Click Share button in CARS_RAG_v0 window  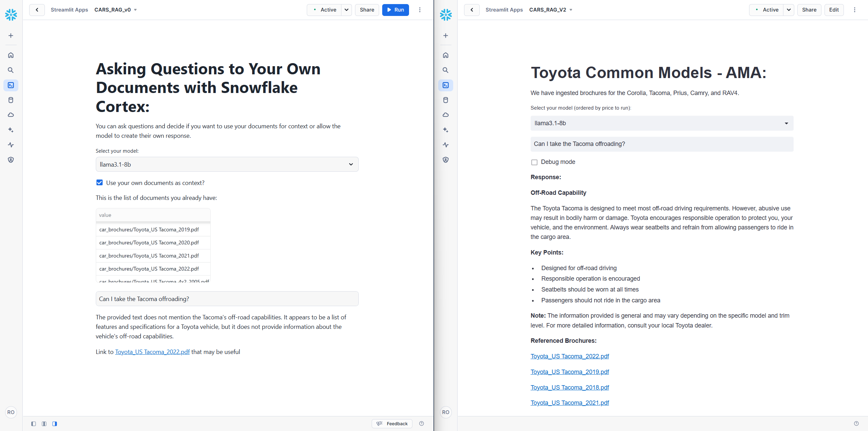[x=367, y=10]
